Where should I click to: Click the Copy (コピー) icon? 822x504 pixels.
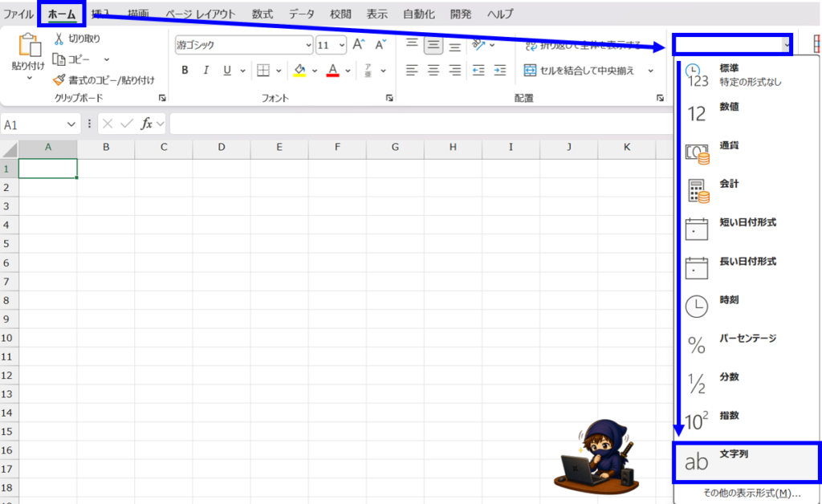[59, 59]
